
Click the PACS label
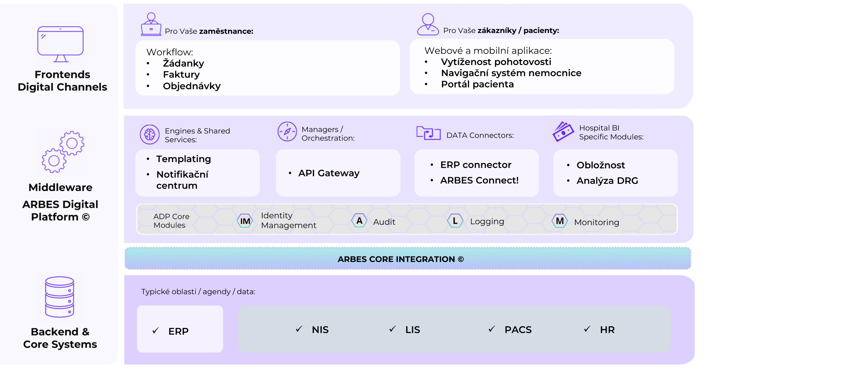[518, 330]
